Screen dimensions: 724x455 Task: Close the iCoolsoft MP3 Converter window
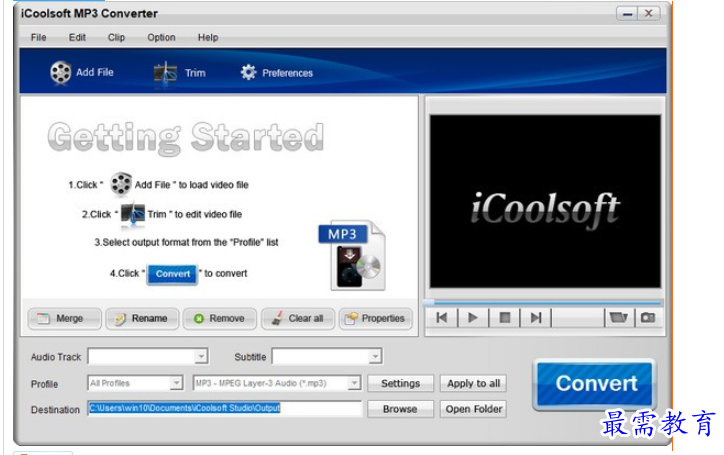(x=649, y=13)
